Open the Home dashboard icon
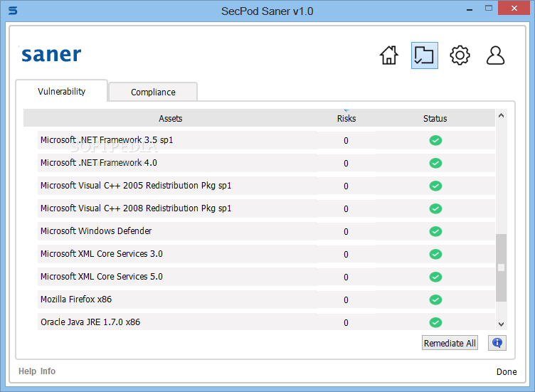Viewport: 535px width, 392px height. [x=389, y=55]
